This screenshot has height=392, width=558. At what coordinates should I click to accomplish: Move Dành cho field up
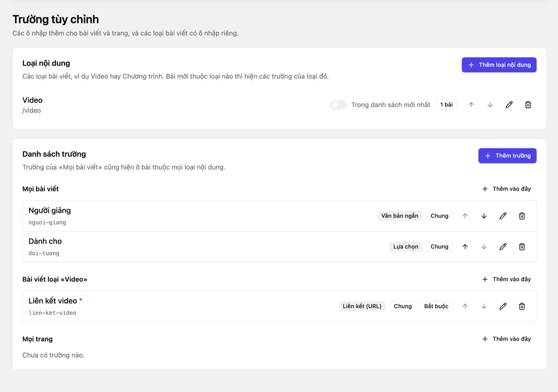click(x=465, y=247)
